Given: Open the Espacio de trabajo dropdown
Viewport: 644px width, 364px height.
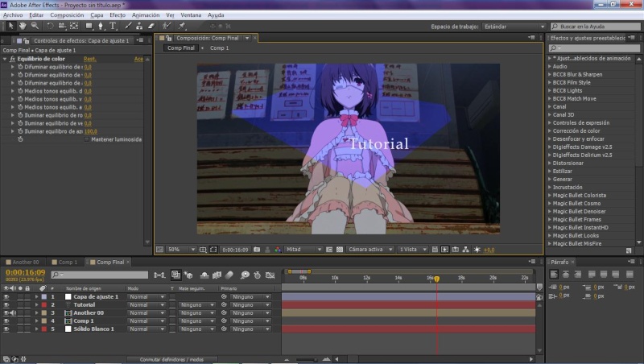Looking at the screenshot, I should pos(514,27).
